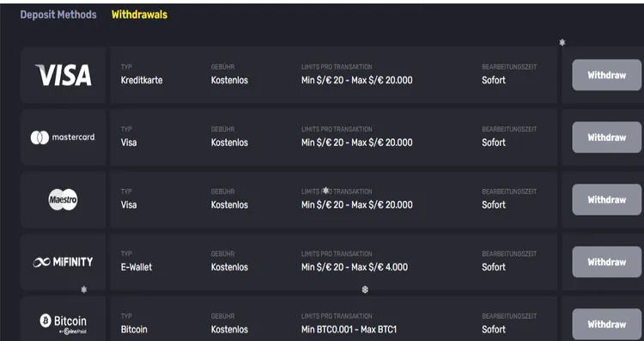644x341 pixels.
Task: Open the Withdrawals tab
Action: 139,15
